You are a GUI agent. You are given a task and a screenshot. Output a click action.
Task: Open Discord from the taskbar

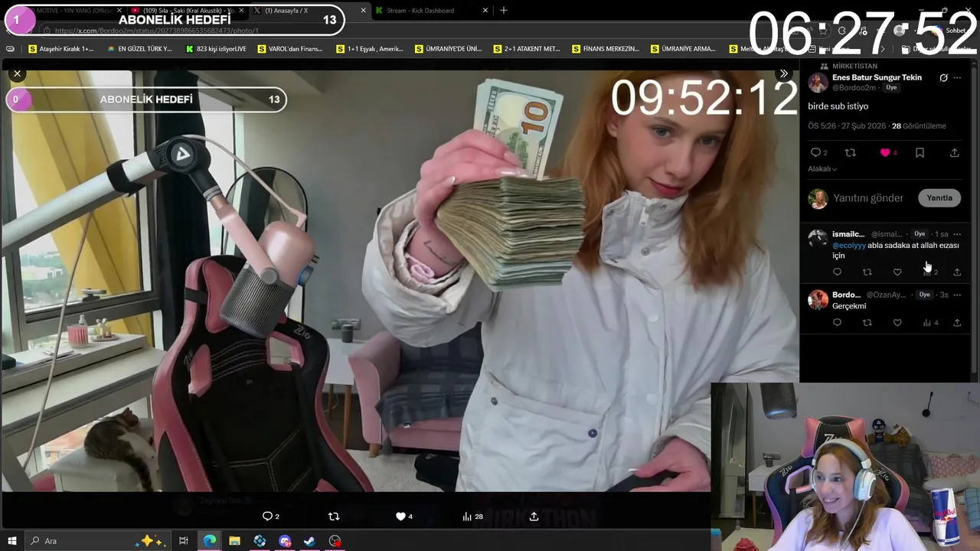click(x=285, y=541)
